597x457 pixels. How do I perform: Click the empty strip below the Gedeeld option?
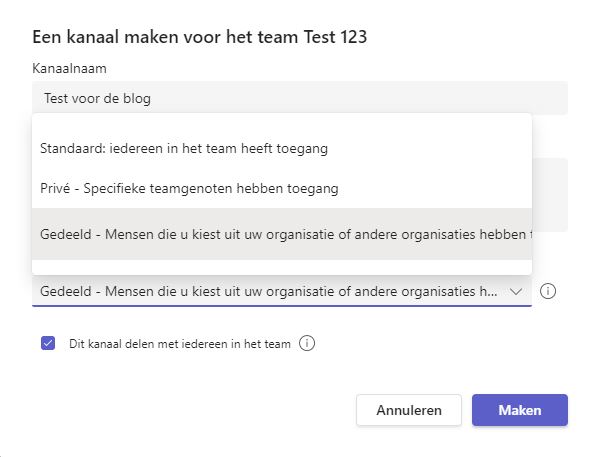282,267
